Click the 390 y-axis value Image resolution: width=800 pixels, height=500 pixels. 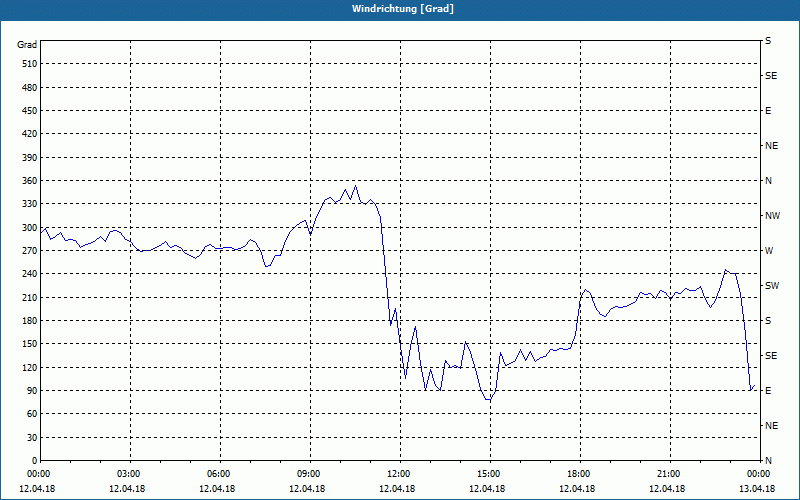click(30, 158)
